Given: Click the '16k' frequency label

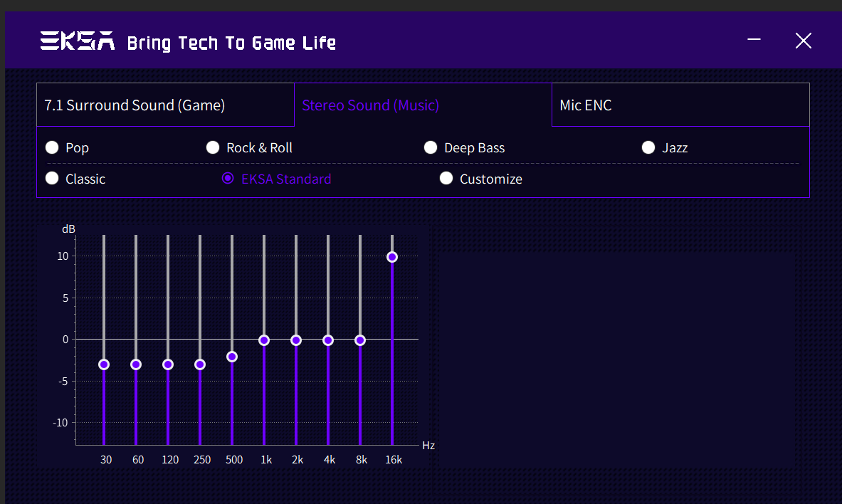Looking at the screenshot, I should [394, 460].
